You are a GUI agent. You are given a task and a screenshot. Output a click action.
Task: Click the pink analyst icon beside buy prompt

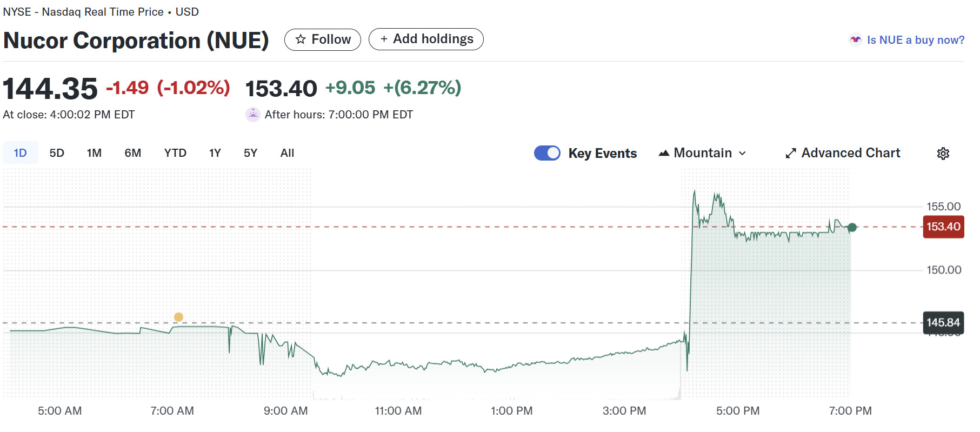[855, 40]
